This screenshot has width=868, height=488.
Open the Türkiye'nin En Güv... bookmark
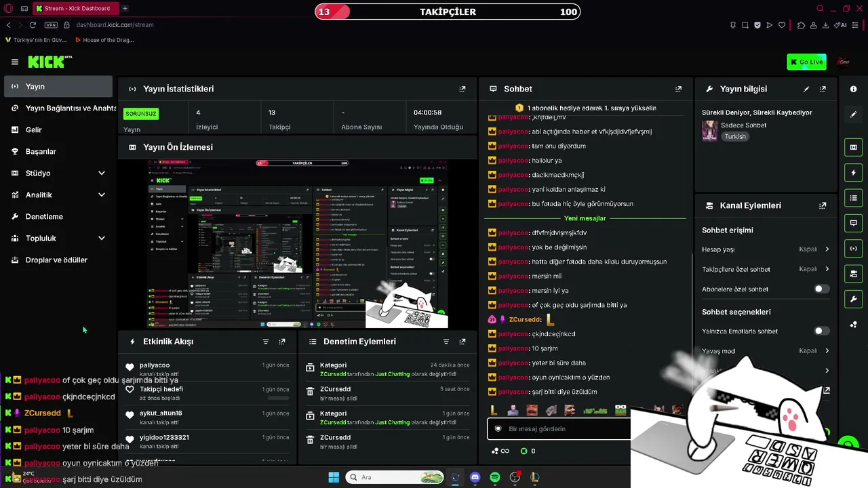36,40
